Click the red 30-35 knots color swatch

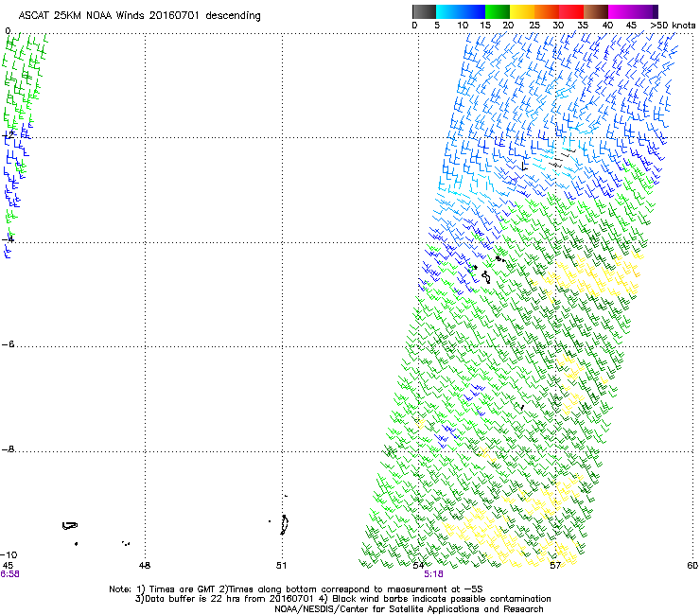[x=571, y=11]
